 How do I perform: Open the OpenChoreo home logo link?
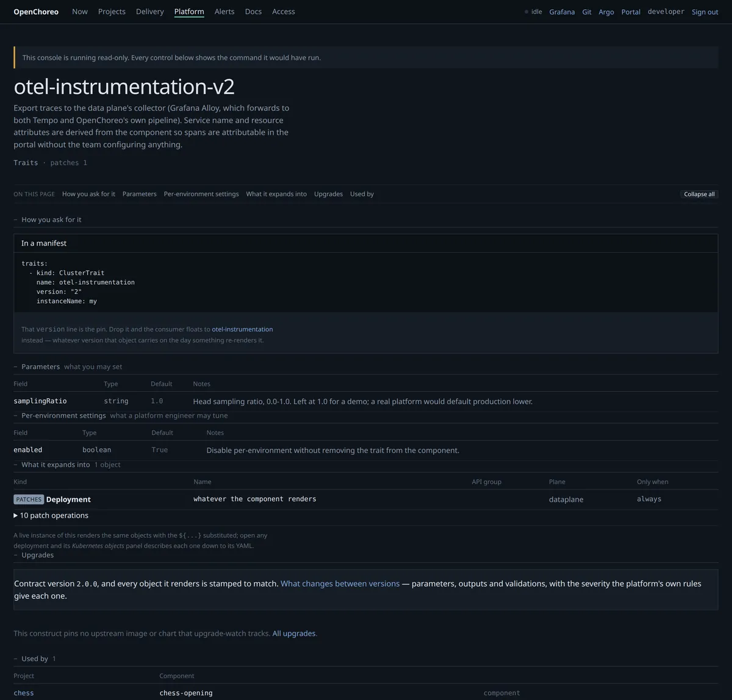click(x=36, y=12)
